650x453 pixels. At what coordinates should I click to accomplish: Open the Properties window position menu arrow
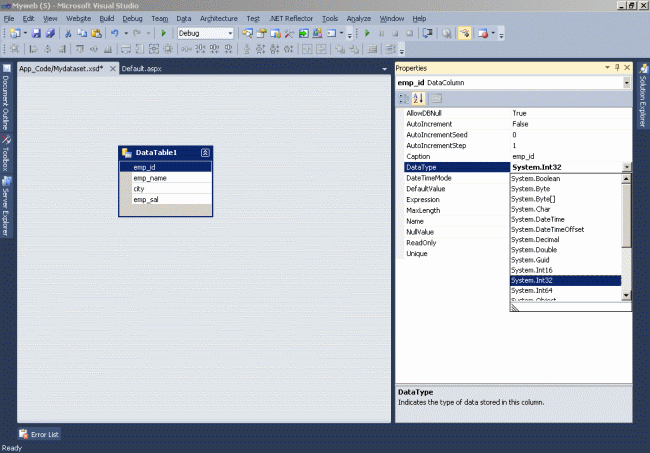[x=607, y=68]
